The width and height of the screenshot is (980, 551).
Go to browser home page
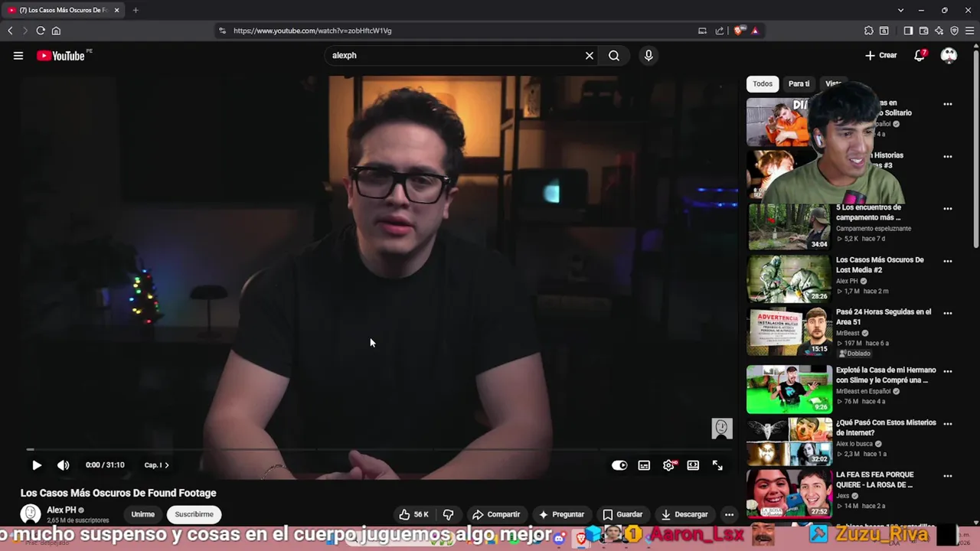(56, 31)
